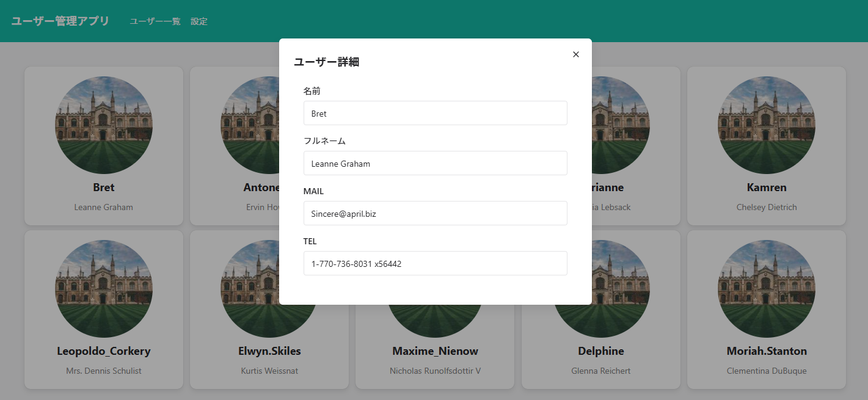Screen dimensions: 868x400
Task: Select Leopoldo_Corkery's avatar image
Action: click(104, 289)
